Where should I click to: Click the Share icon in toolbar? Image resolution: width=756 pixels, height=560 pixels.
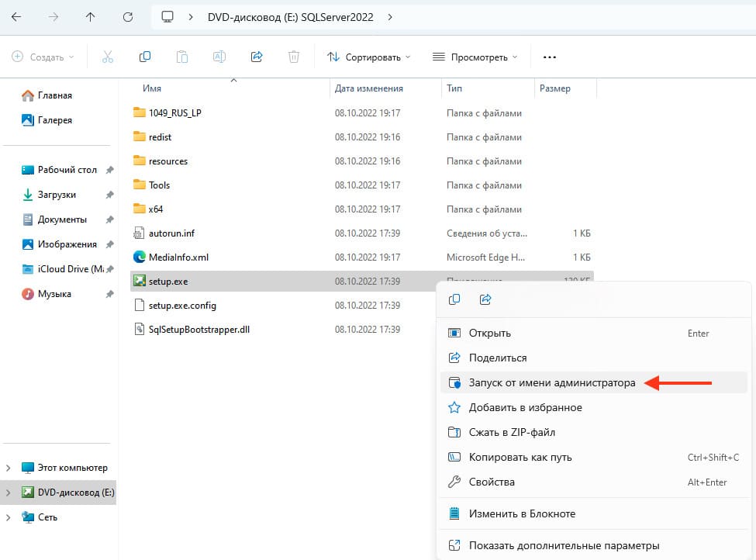click(257, 57)
